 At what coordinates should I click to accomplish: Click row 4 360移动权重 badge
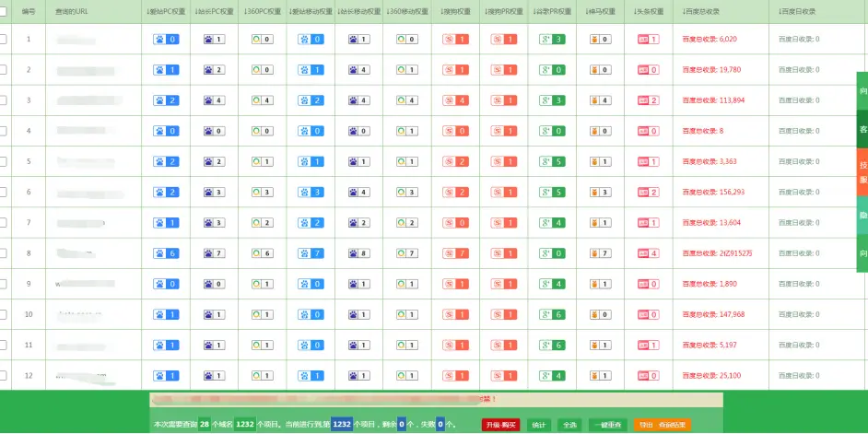pos(407,131)
